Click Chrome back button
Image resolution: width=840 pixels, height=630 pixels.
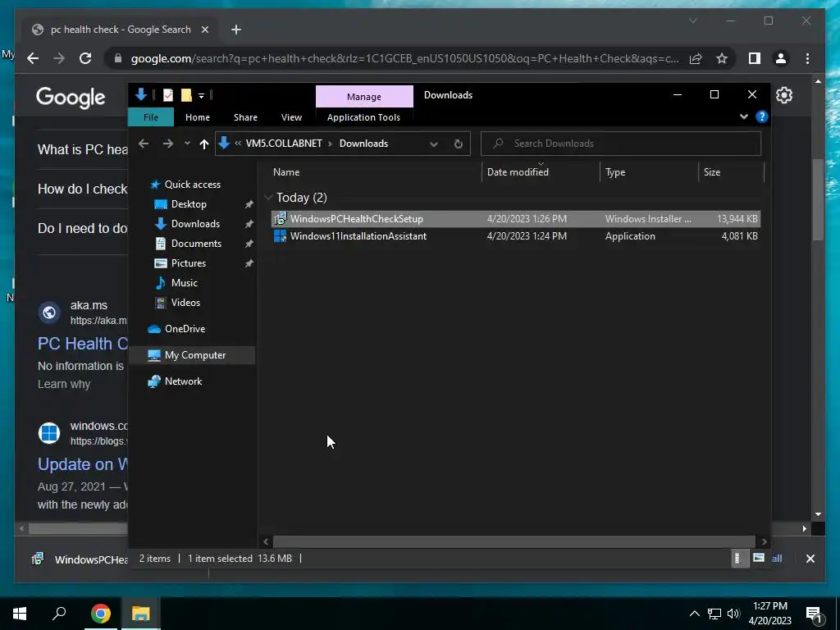[x=33, y=58]
